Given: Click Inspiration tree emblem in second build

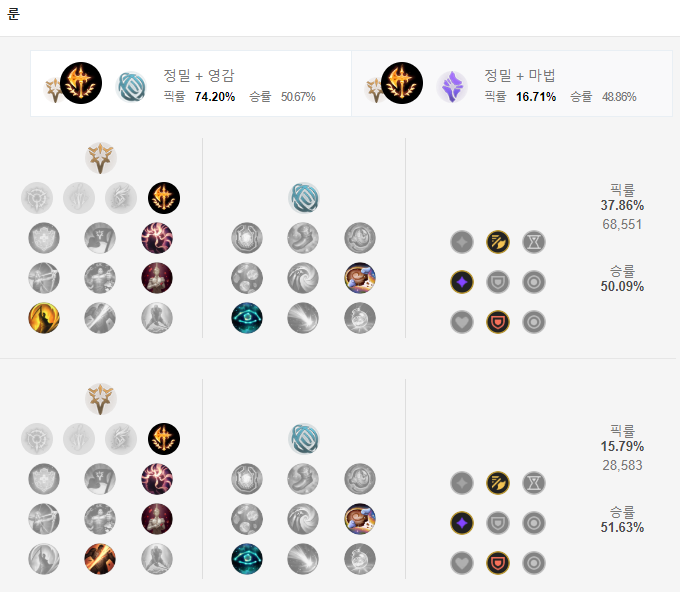Looking at the screenshot, I should coord(304,439).
